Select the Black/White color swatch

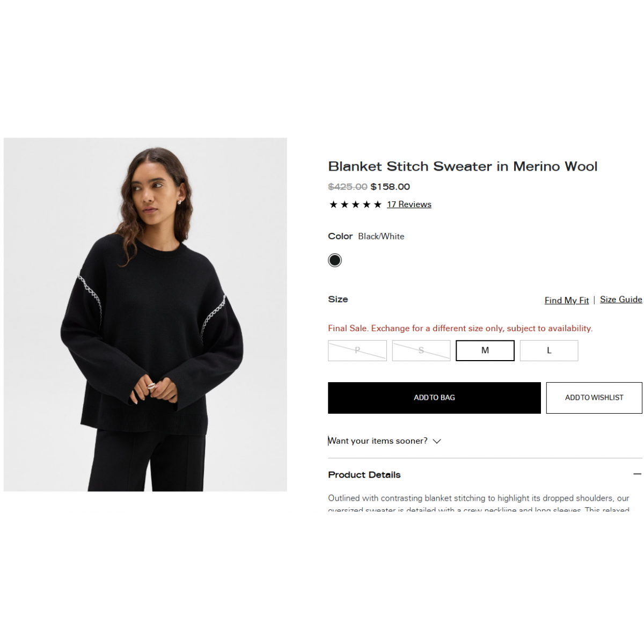click(x=335, y=260)
